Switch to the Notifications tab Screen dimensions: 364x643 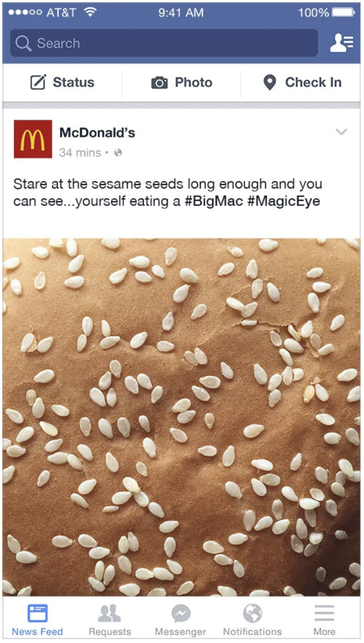click(x=253, y=620)
